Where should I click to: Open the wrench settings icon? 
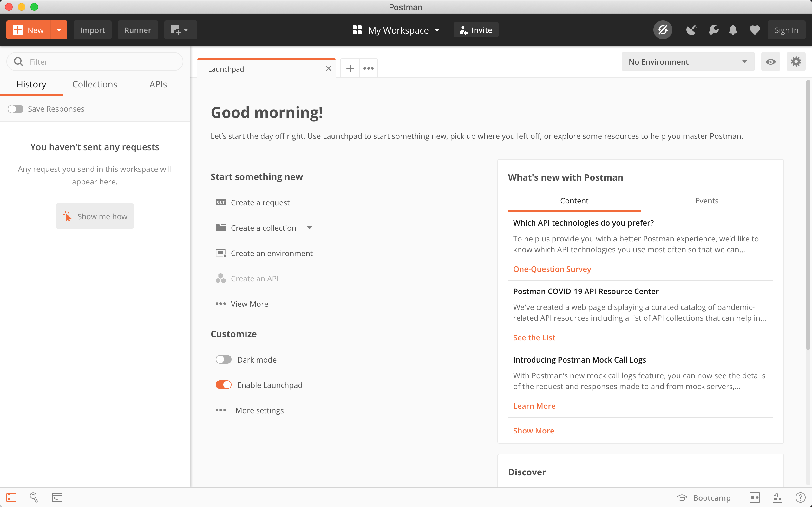pos(713,30)
